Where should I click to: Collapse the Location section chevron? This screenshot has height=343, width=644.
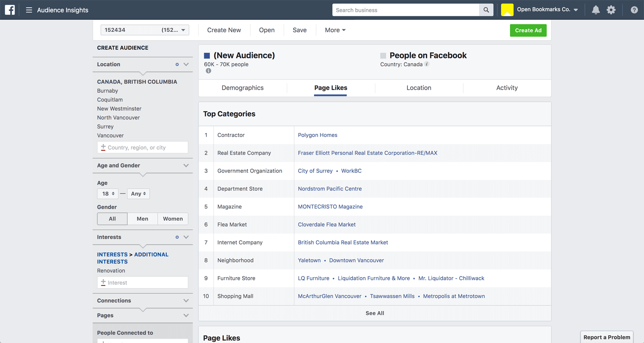(186, 64)
